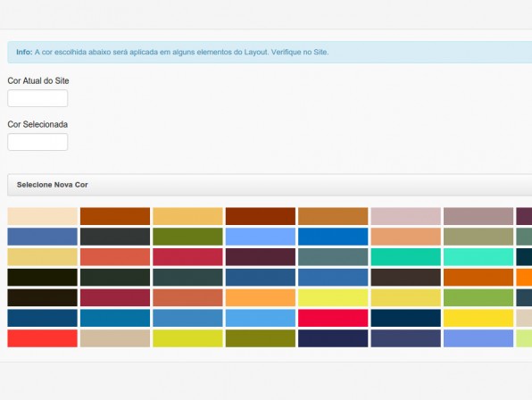This screenshot has width=532, height=400.
Task: Select the light sky blue swatch in second row
Action: pyautogui.click(x=261, y=237)
